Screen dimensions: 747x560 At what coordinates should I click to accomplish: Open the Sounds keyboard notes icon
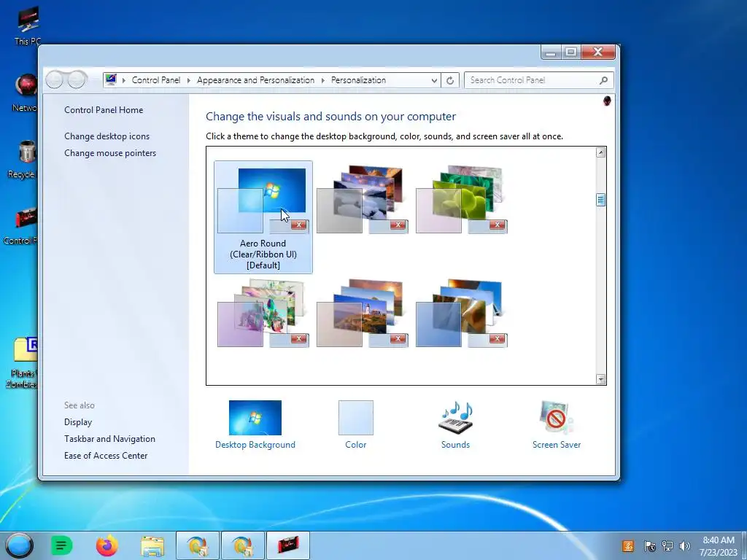[455, 418]
